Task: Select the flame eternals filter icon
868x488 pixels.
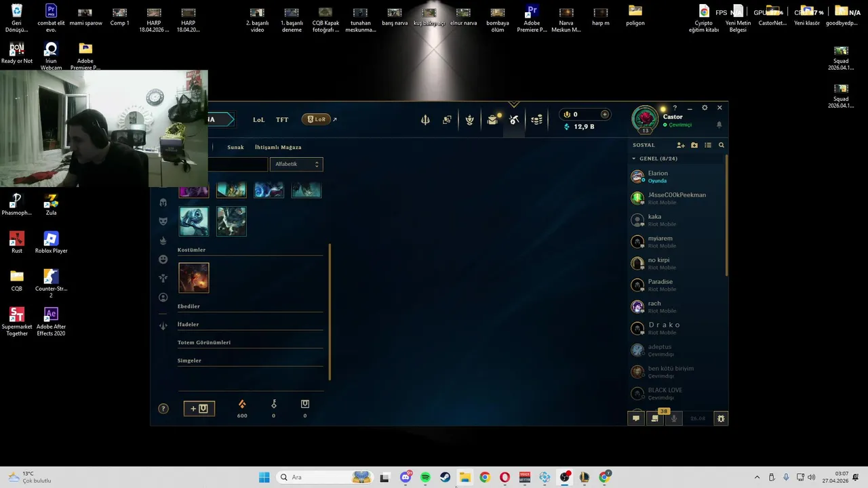Action: pyautogui.click(x=163, y=241)
